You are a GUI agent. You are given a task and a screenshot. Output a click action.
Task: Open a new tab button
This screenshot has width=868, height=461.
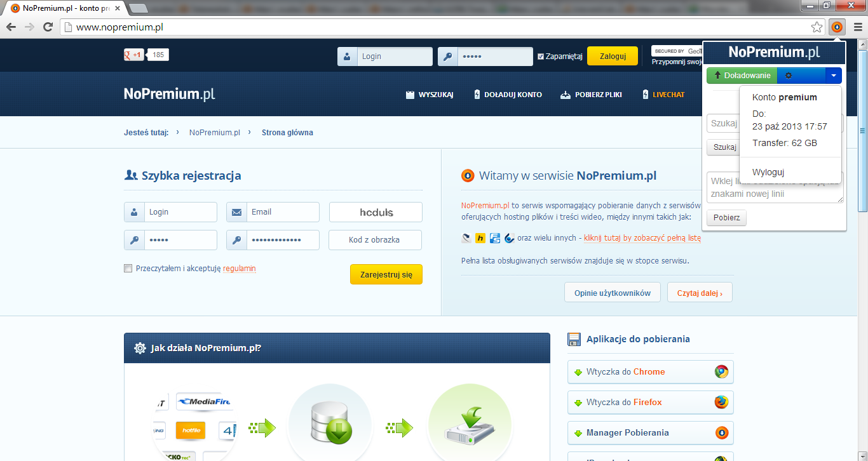(x=138, y=8)
